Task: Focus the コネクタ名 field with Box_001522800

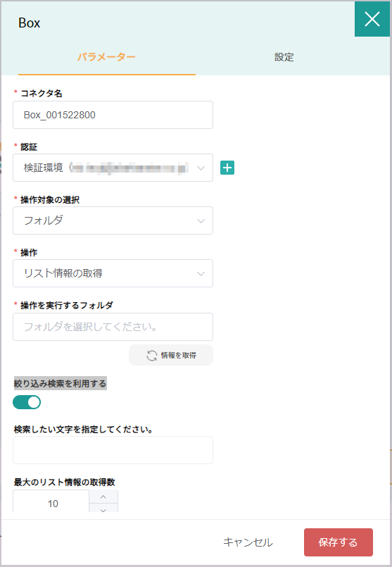Action: pyautogui.click(x=113, y=115)
